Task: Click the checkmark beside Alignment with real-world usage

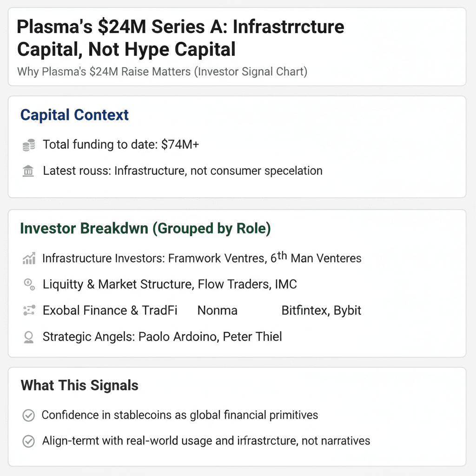Action: click(x=28, y=441)
